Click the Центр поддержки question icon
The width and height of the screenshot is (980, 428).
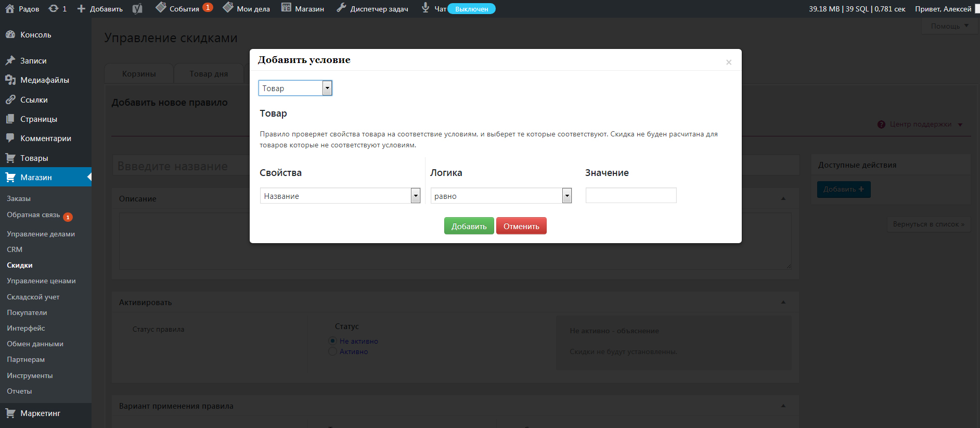pos(881,124)
